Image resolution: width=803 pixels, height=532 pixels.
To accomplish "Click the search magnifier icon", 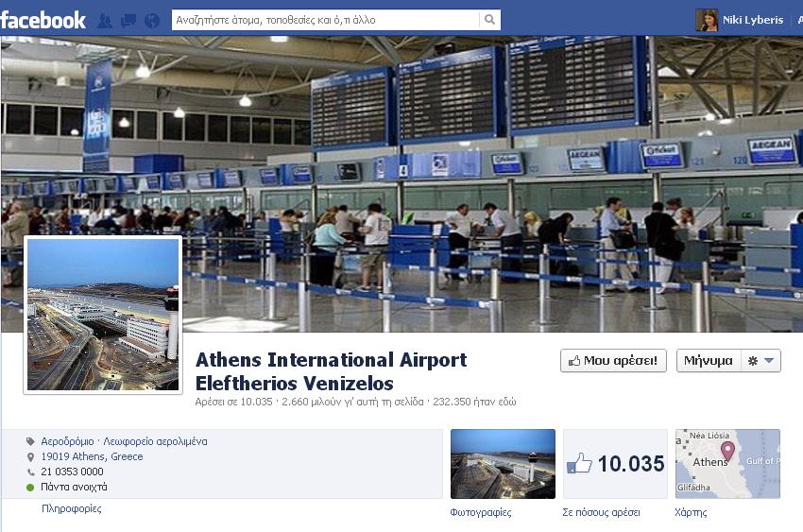I will (489, 20).
